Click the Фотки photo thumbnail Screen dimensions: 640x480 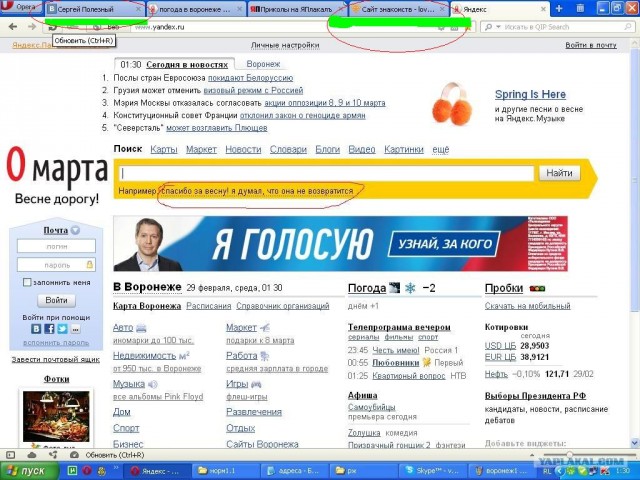56,416
